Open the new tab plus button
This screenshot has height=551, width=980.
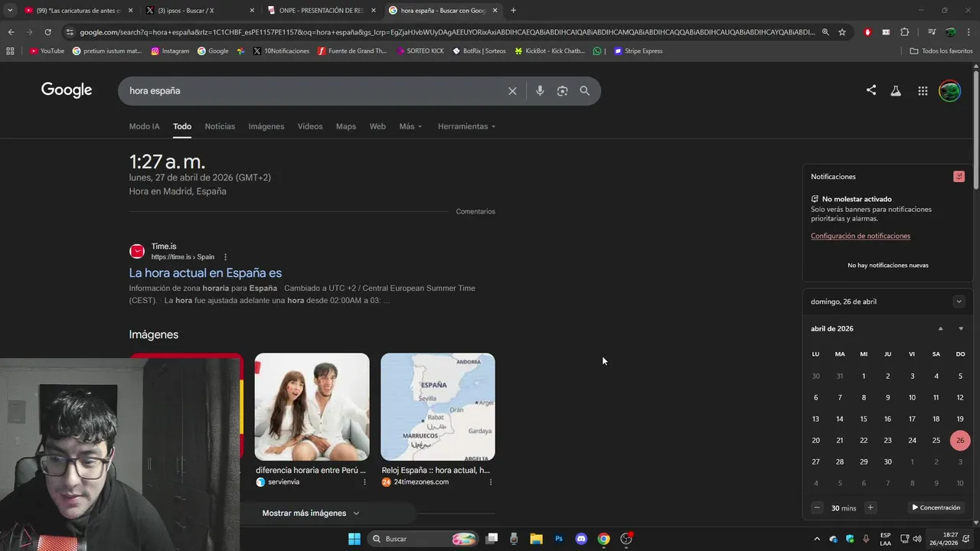pos(513,11)
